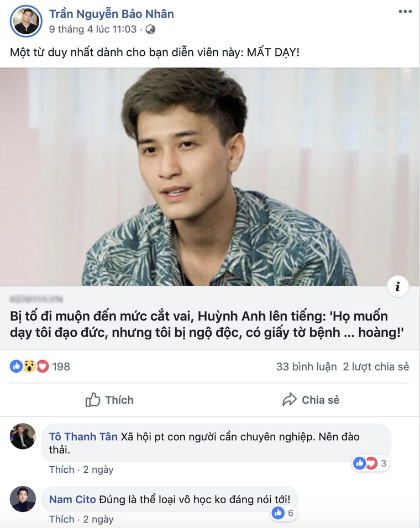Viewport: 420px width, 528px height.
Task: Click the thumbs-up icon next to the Thích button
Action: click(94, 400)
